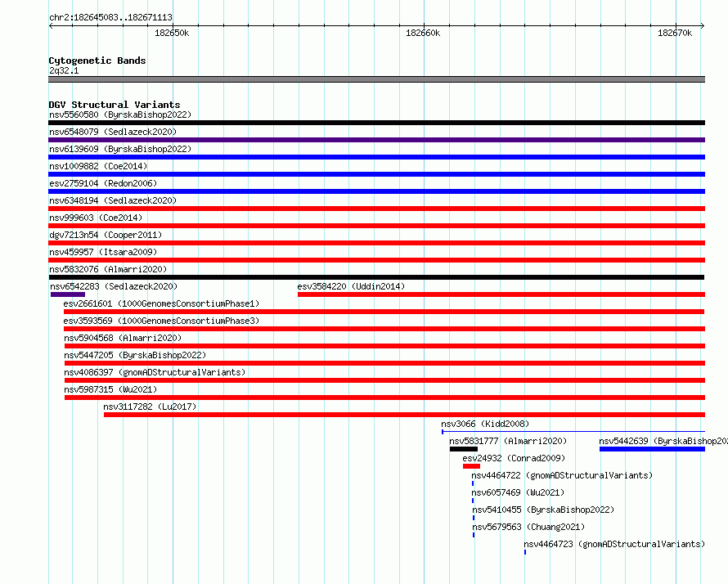Click the chr2:182645083..182671113 region label
Image resolution: width=728 pixels, height=584 pixels.
(110, 18)
